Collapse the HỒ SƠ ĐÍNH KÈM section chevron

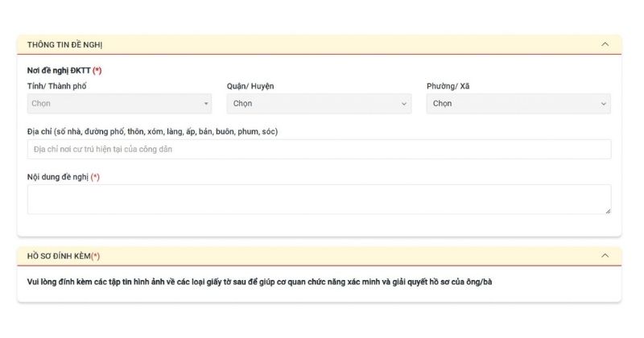pos(605,256)
